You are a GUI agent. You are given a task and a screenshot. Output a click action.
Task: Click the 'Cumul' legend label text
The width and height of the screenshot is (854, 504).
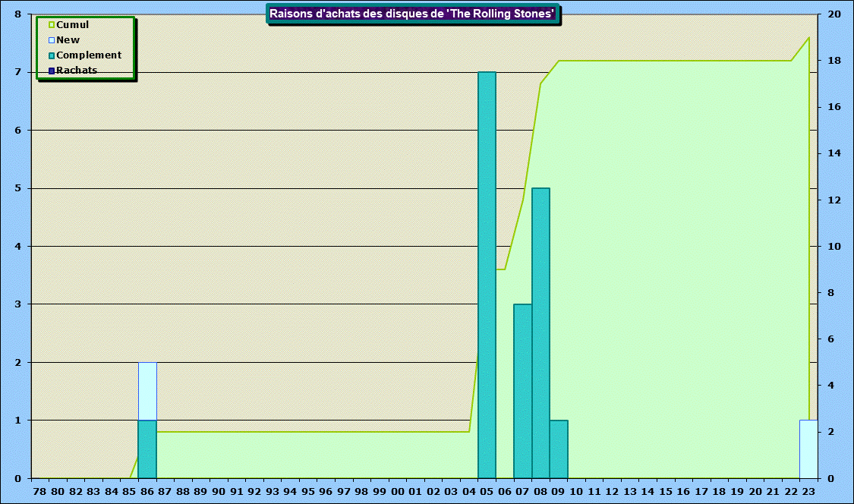pyautogui.click(x=73, y=25)
